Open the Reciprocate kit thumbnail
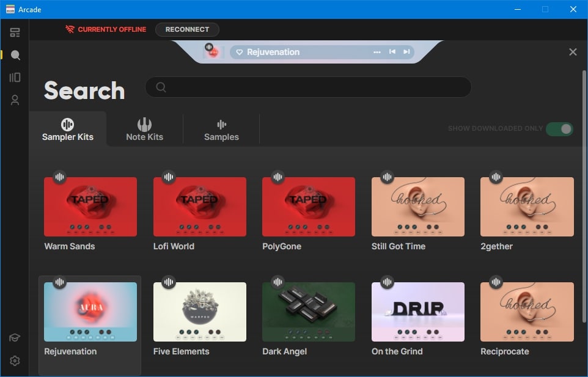The image size is (588, 377). 527,312
